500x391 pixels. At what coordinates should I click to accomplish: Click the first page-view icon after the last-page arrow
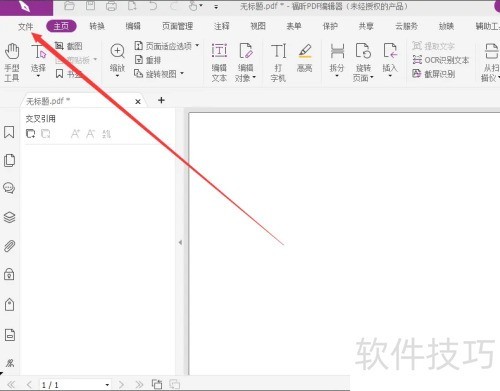pos(157,384)
